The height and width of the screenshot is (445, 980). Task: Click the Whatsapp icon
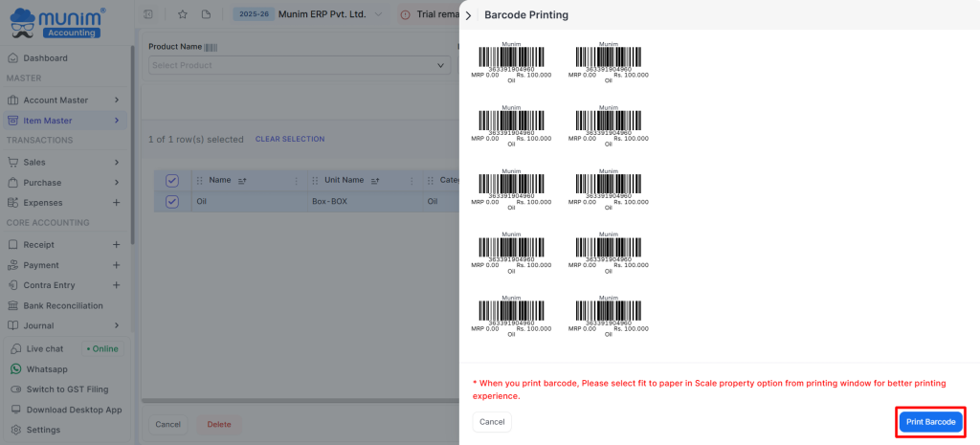(x=15, y=369)
